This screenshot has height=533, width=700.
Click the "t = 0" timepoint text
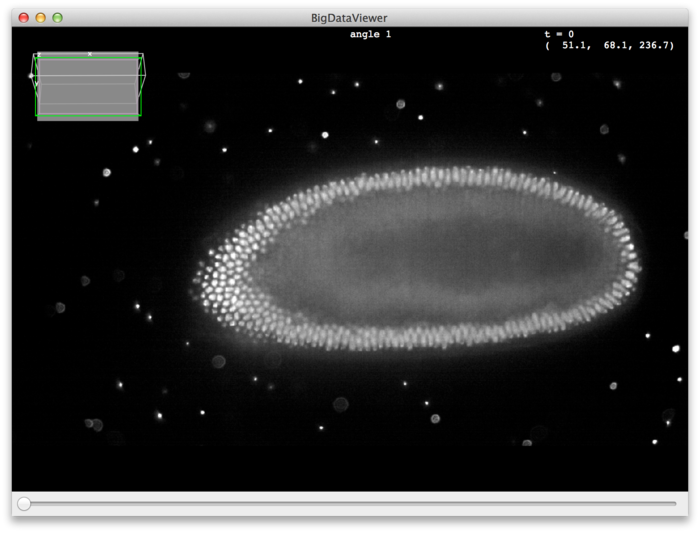pos(559,34)
